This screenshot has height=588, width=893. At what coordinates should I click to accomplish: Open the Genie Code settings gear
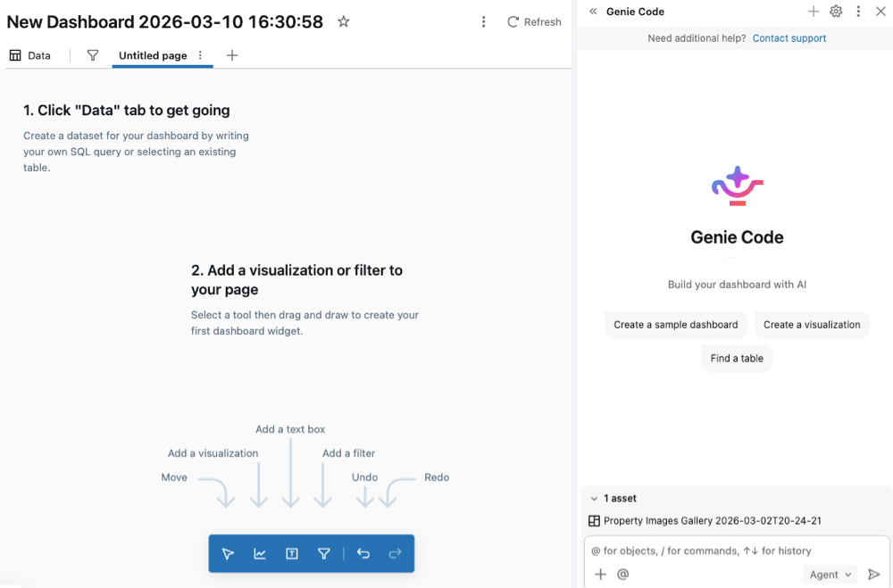coord(836,12)
